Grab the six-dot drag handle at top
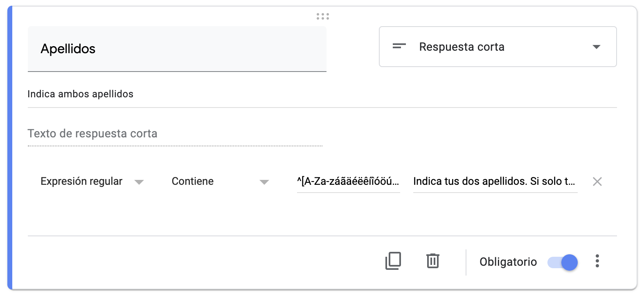This screenshot has height=296, width=644. click(323, 16)
